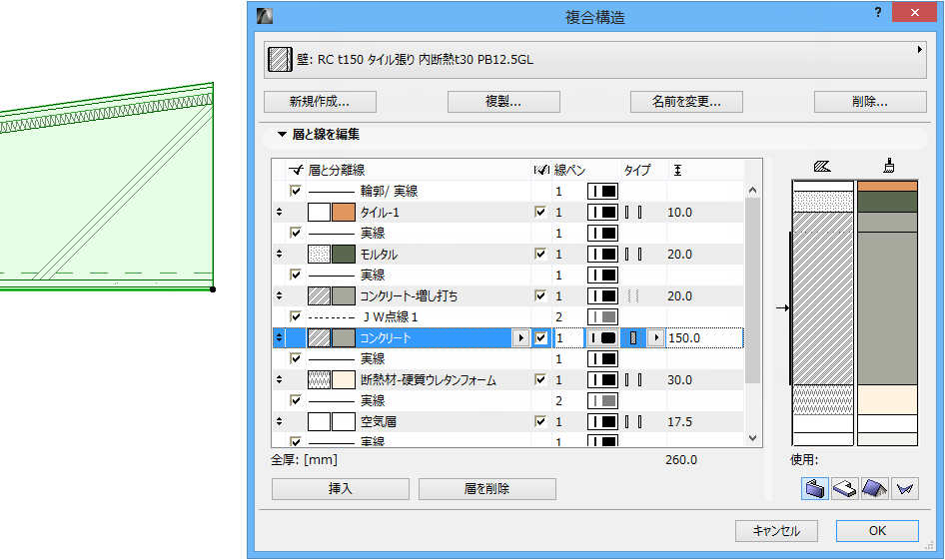Image resolution: width=945 pixels, height=560 pixels.
Task: Click scroll up arrow of layer list
Action: [752, 191]
